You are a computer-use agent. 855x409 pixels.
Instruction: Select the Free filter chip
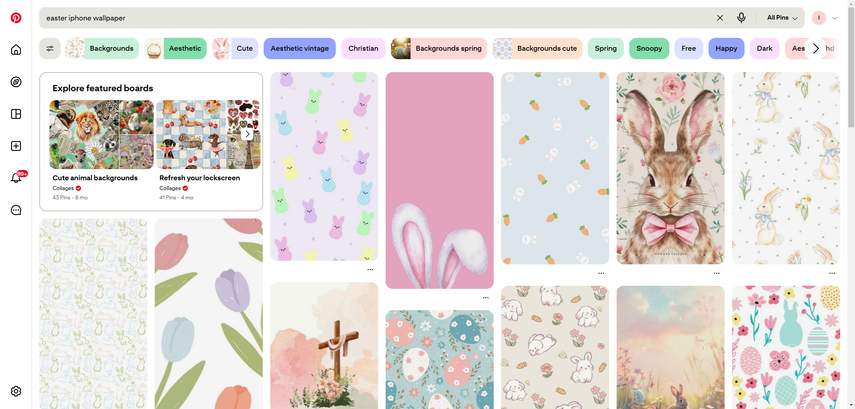[x=689, y=49]
